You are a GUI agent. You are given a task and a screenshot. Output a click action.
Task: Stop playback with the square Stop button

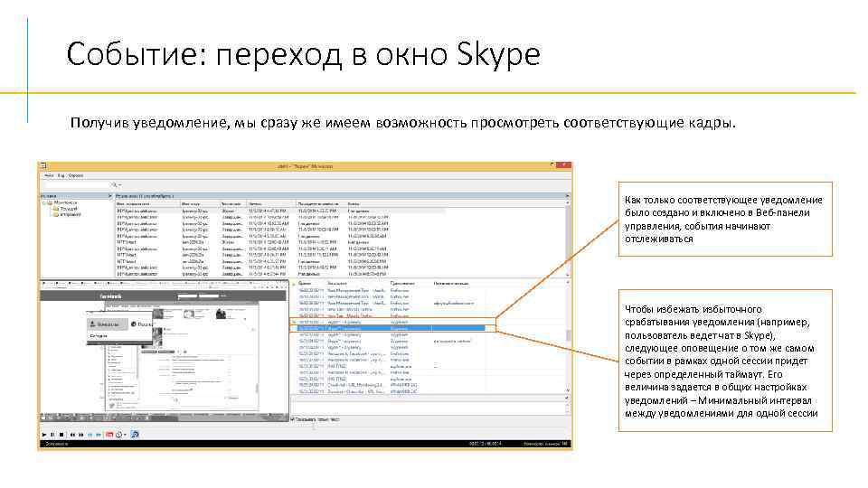[x=61, y=435]
